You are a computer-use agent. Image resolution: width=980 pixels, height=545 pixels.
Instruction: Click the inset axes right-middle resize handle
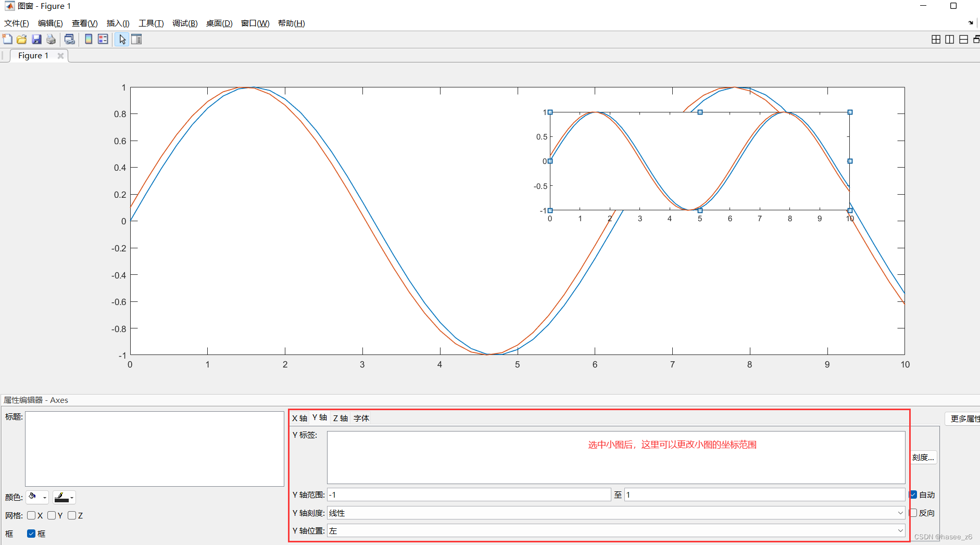850,161
